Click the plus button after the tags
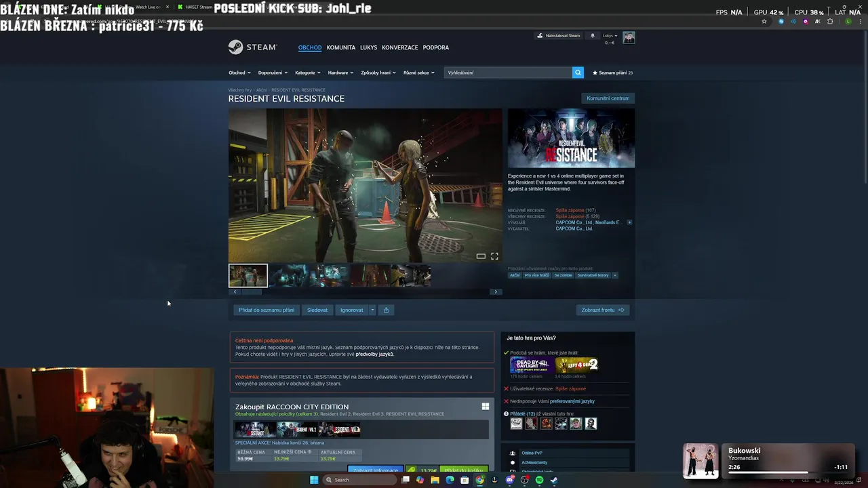 tap(615, 275)
